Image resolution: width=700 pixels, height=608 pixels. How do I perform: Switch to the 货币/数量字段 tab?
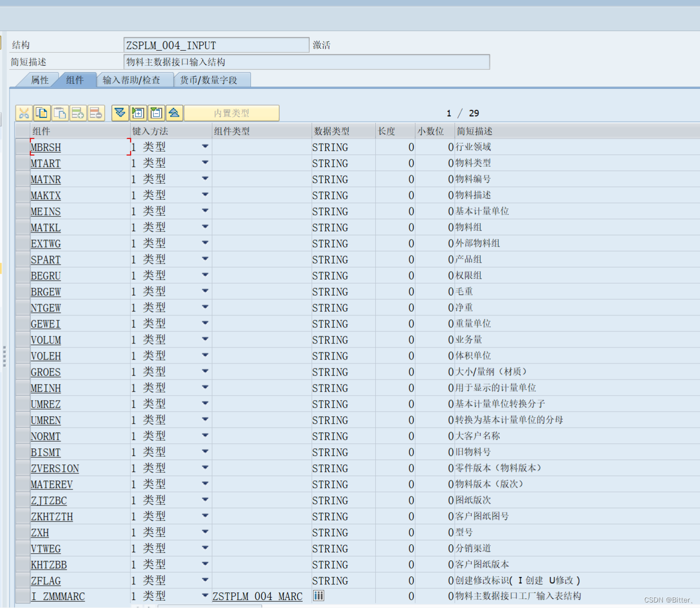click(212, 79)
